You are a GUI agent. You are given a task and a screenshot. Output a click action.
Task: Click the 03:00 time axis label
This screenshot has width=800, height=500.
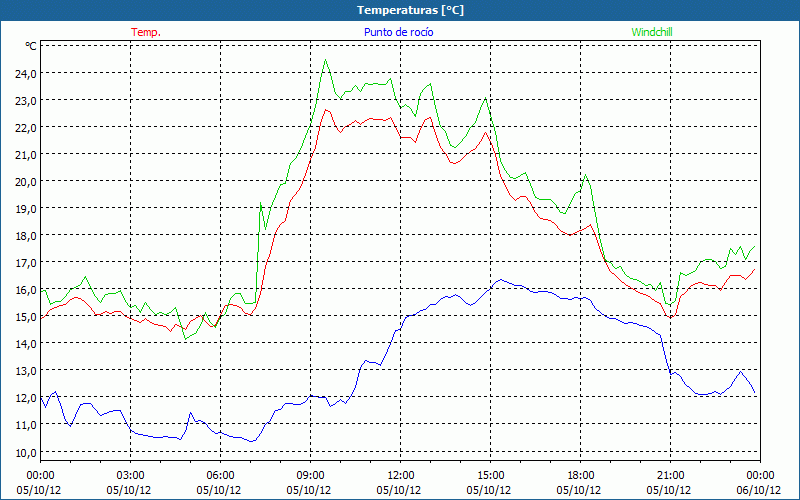pos(131,476)
